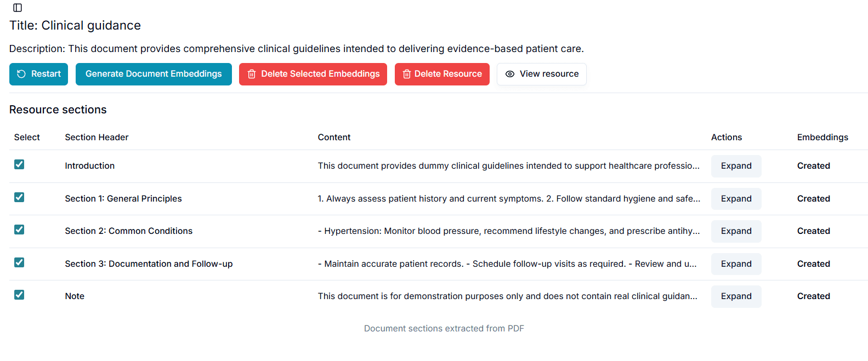868x361 pixels.
Task: Expand the Note section content
Action: (x=736, y=296)
